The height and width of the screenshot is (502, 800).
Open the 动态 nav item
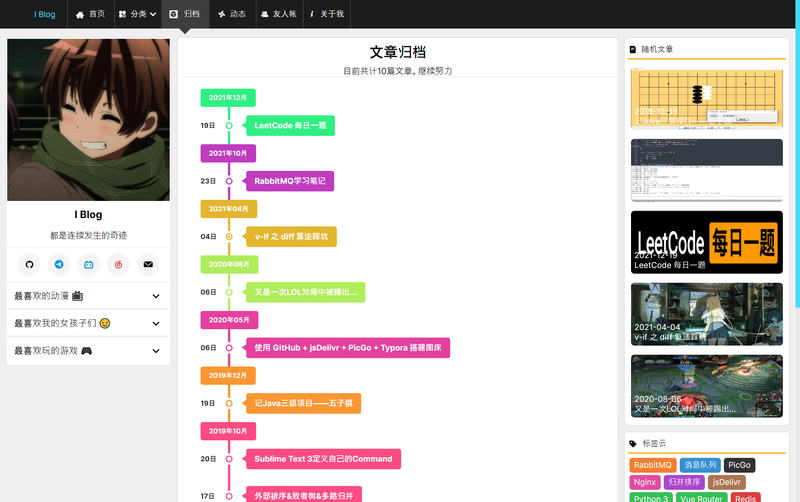pyautogui.click(x=232, y=14)
